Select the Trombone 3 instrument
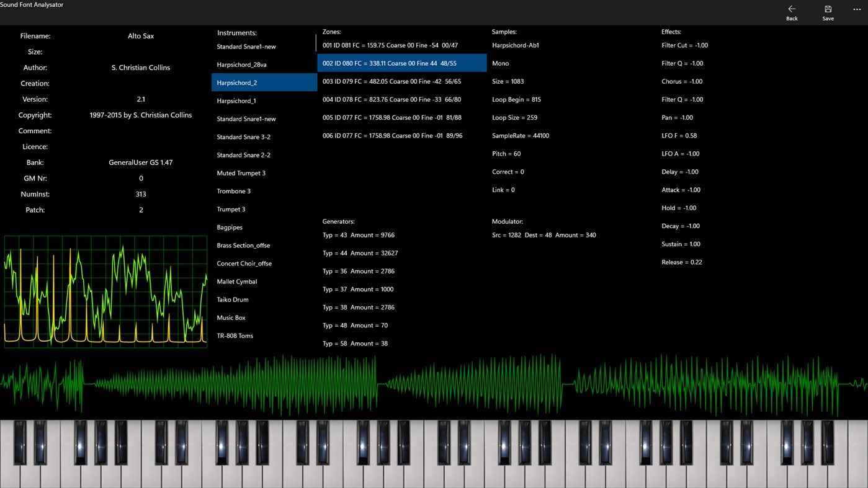 pos(233,191)
